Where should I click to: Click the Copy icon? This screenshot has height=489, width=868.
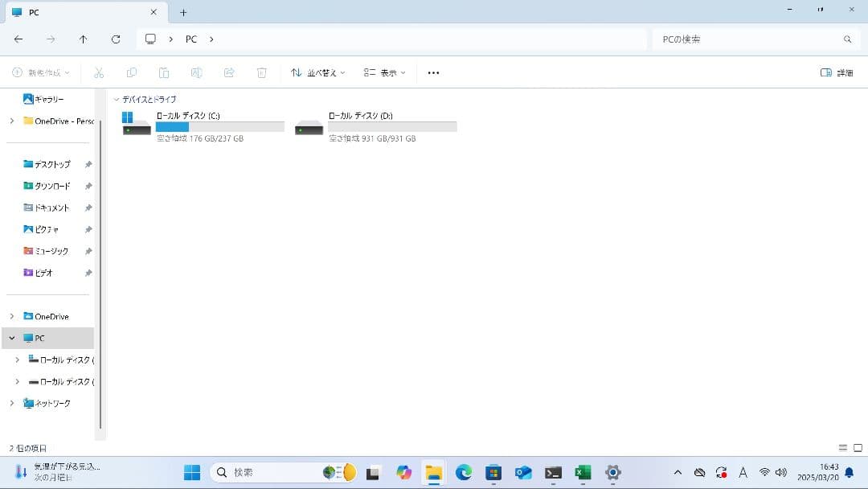[x=132, y=72]
